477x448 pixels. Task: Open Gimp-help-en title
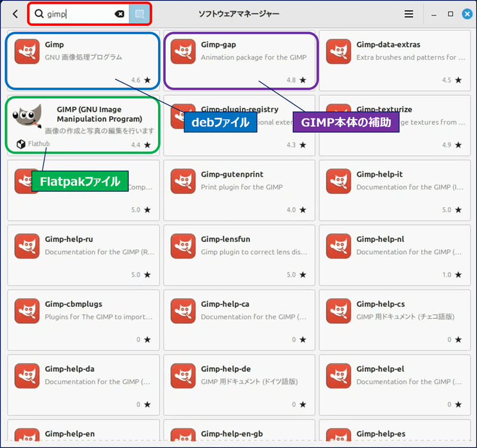tap(70, 434)
